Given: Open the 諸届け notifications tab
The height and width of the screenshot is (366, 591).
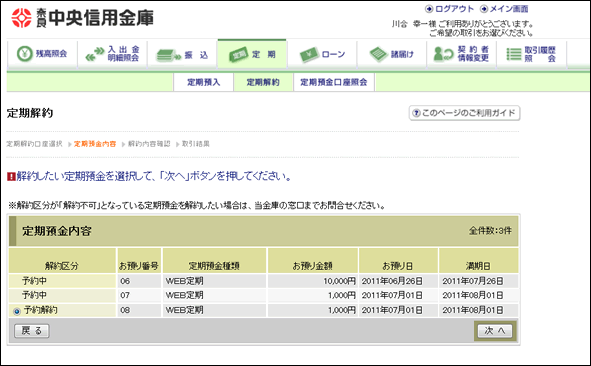Looking at the screenshot, I should pyautogui.click(x=392, y=54).
